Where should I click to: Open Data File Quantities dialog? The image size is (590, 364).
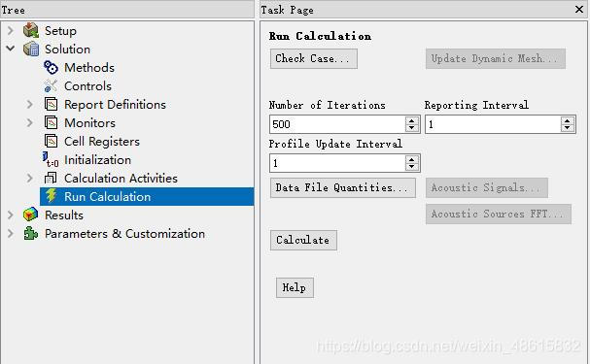point(342,187)
